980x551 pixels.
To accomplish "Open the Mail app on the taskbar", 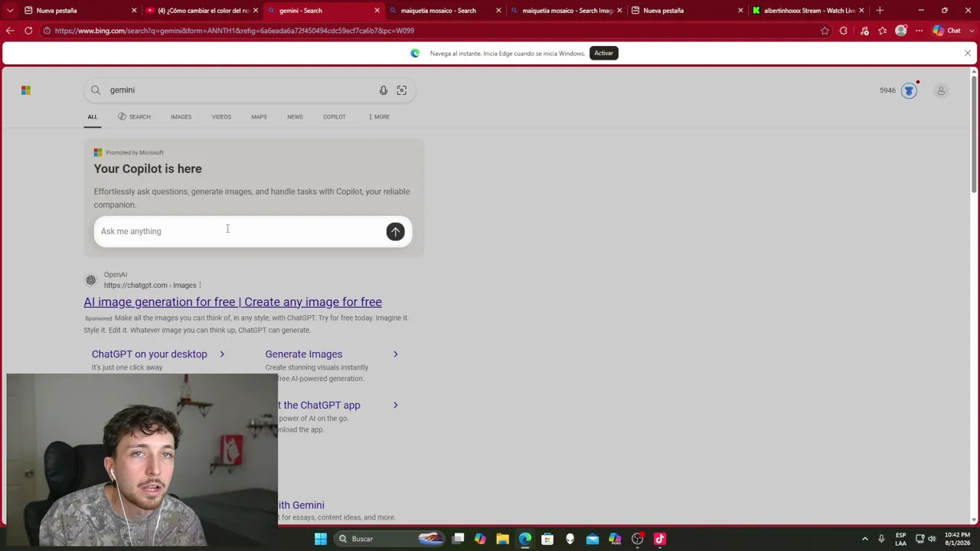I will pyautogui.click(x=593, y=539).
